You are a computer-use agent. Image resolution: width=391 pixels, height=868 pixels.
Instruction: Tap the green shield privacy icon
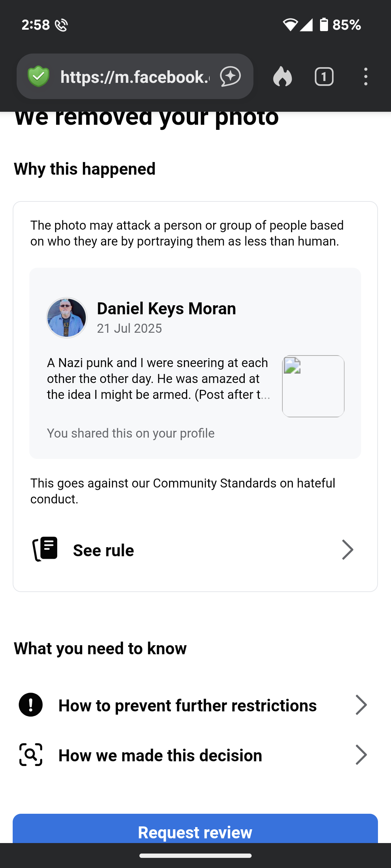click(x=39, y=77)
